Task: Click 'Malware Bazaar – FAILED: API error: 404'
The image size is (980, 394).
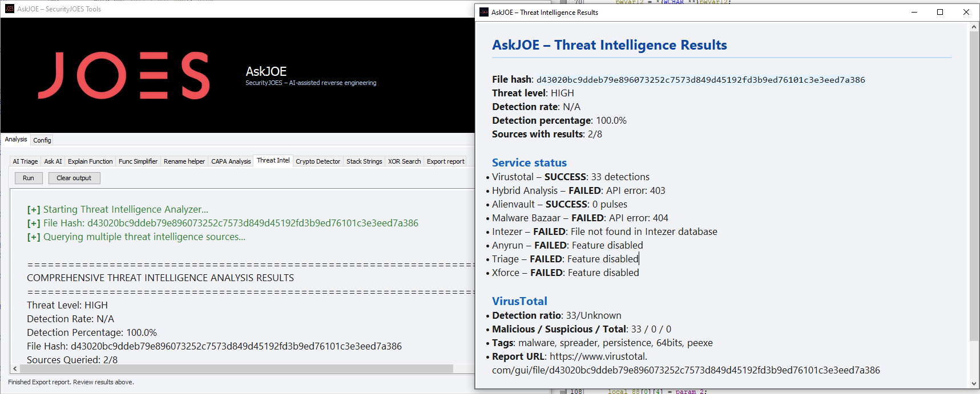Action: tap(580, 218)
